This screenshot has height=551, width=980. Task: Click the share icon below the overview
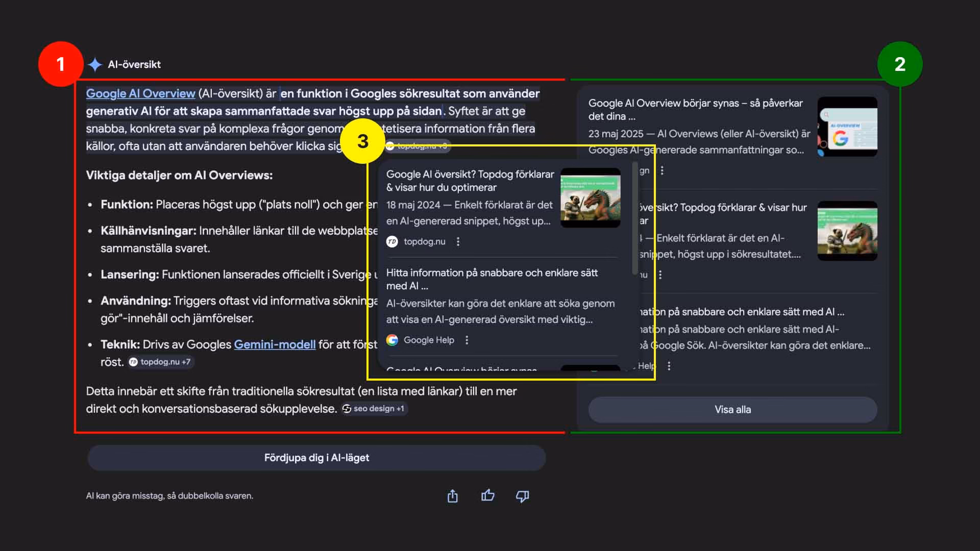(x=453, y=496)
